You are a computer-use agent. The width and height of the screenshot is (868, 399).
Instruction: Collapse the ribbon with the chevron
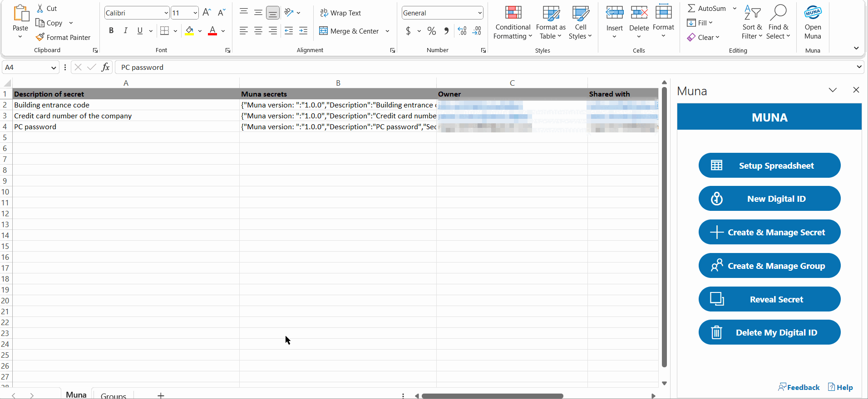point(856,48)
